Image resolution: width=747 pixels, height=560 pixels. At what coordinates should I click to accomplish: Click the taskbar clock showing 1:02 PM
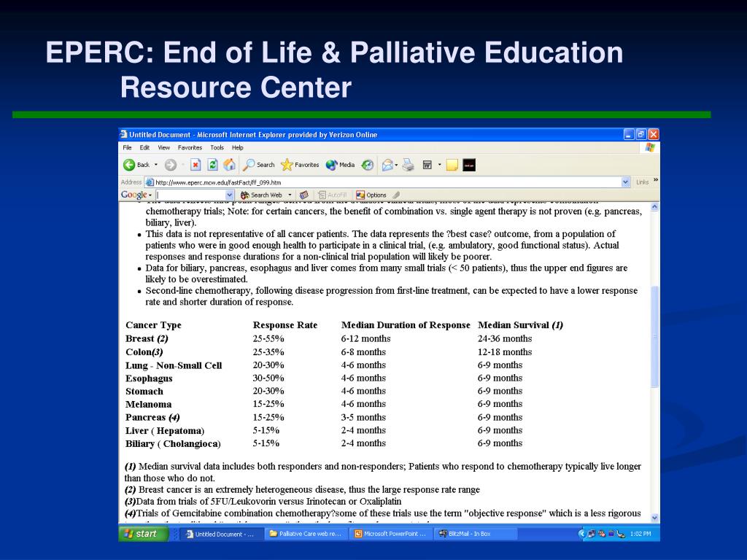tap(640, 534)
